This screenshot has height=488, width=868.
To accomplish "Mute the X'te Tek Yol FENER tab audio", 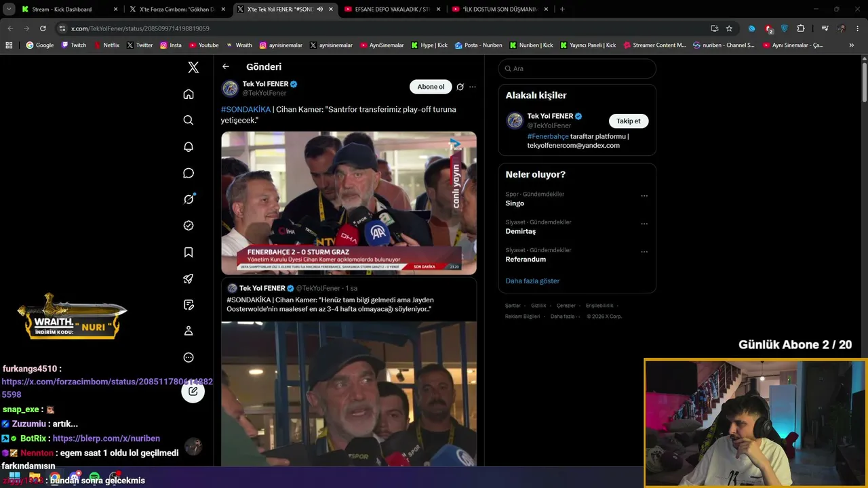I will coord(319,9).
